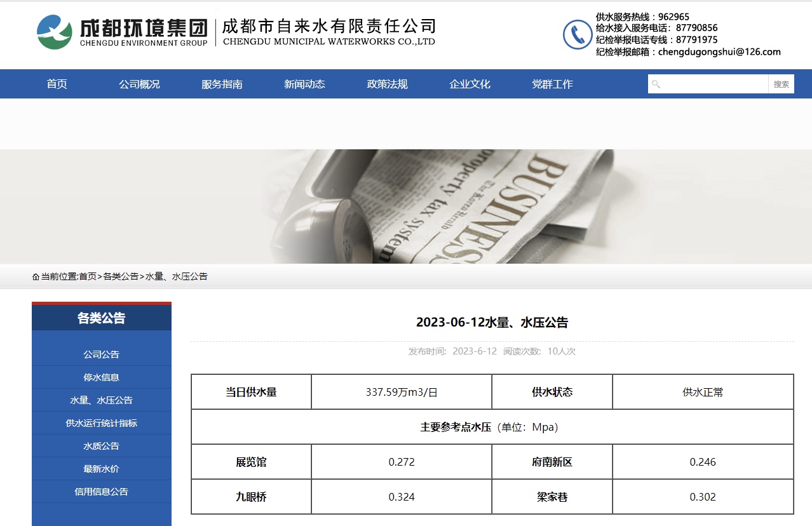Open the 公司概况 navigation menu
Screen dimensions: 812x526
140,84
